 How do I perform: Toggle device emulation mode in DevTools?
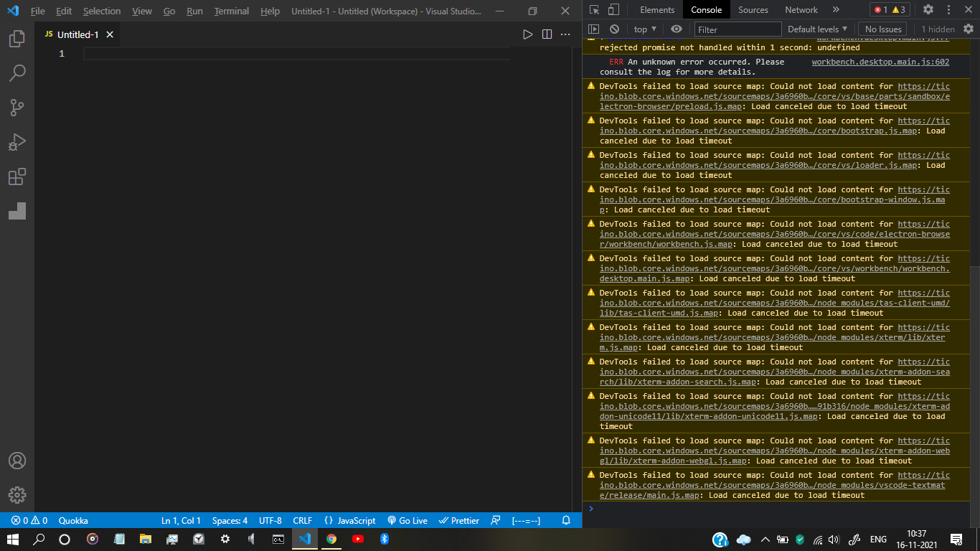click(x=613, y=9)
